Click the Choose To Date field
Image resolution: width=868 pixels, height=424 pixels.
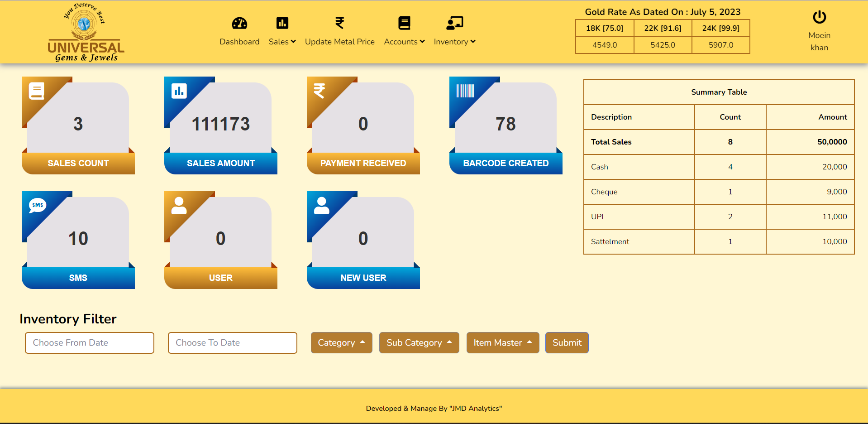point(233,343)
